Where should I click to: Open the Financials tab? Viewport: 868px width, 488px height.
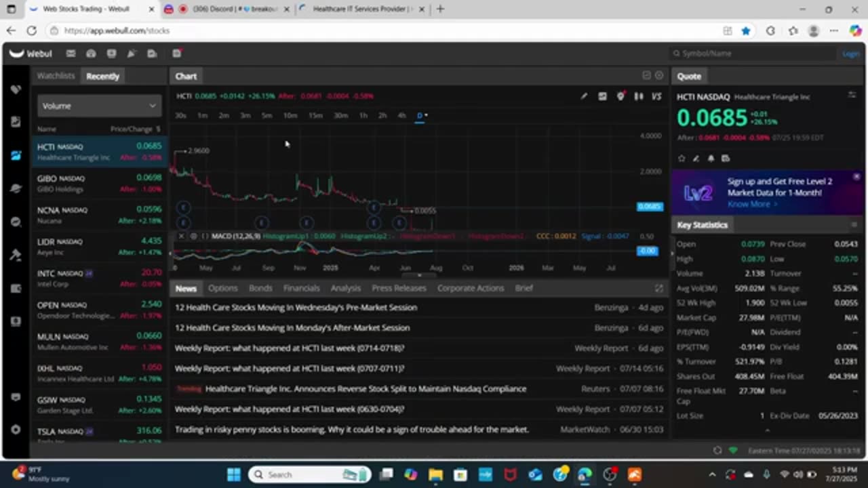[x=301, y=288]
